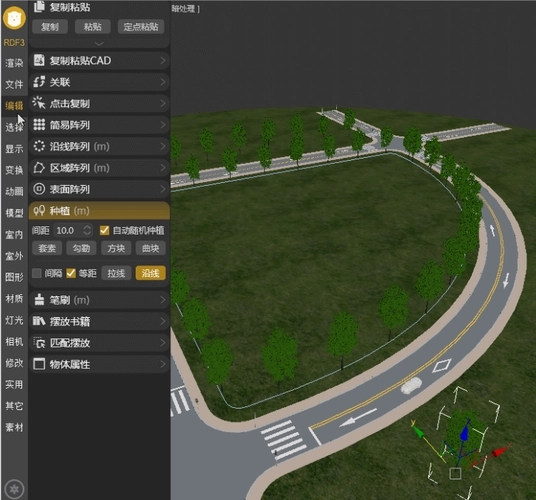This screenshot has height=500, width=536.
Task: Click the 摆放书籍 books icon
Action: 39,321
